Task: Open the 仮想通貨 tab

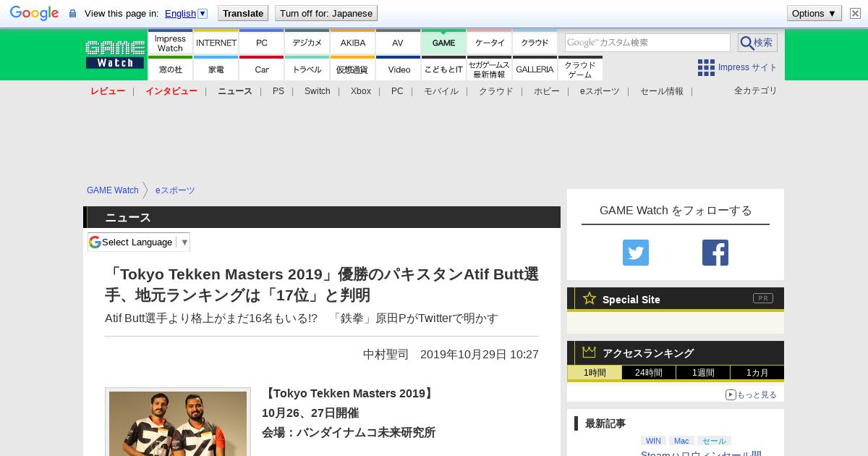Action: (353, 69)
